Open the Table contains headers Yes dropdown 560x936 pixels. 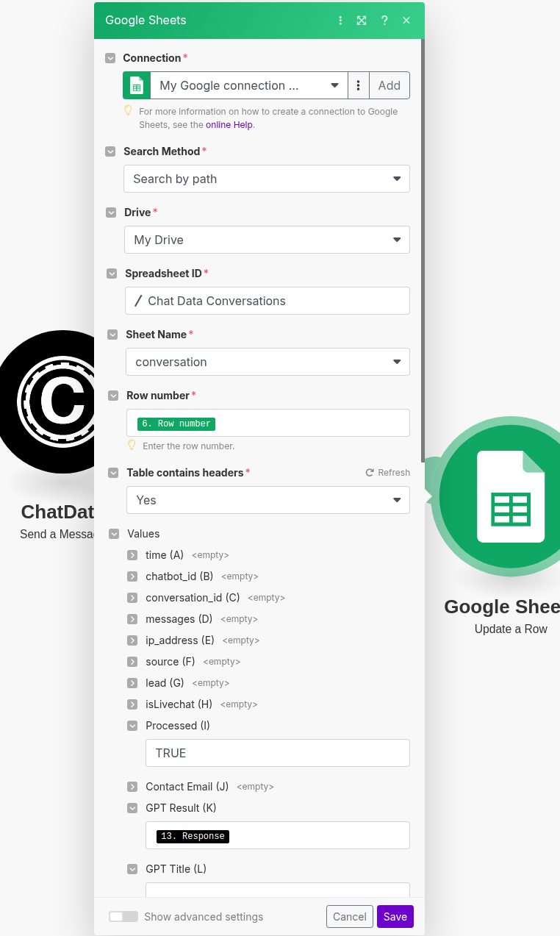coord(268,500)
